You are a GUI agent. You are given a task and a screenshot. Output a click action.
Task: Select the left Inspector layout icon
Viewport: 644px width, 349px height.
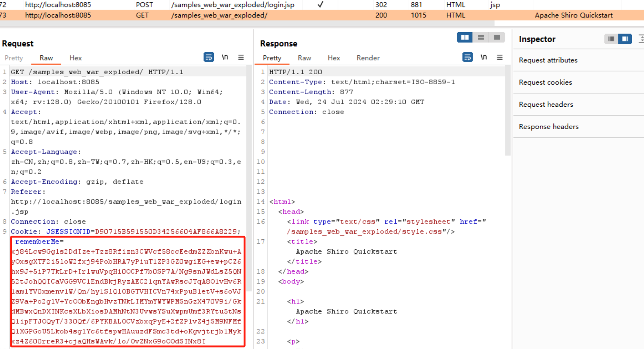coord(611,39)
